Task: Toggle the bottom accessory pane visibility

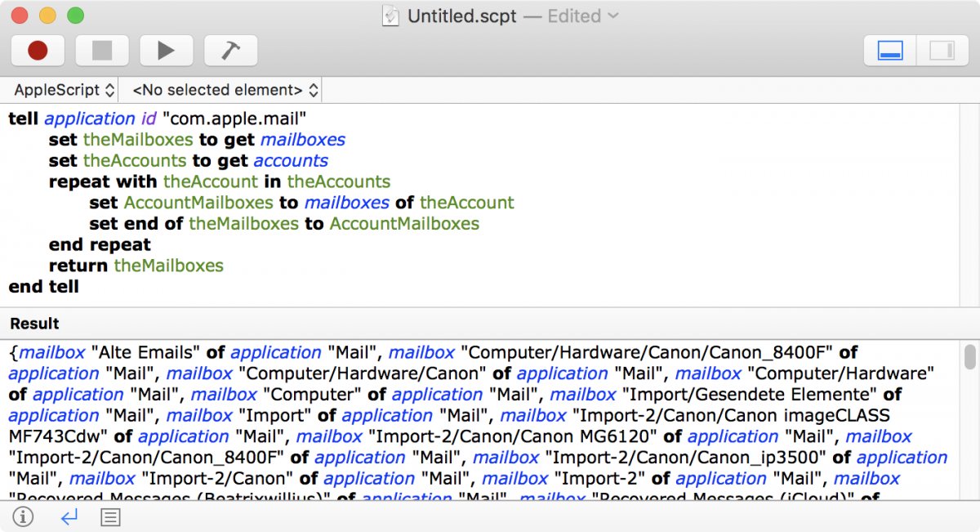Action: point(889,50)
